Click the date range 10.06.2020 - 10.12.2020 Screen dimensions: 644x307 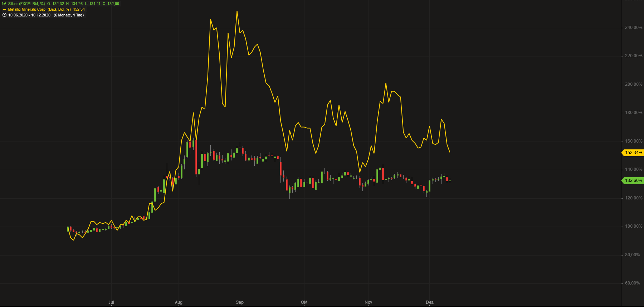[x=29, y=15]
